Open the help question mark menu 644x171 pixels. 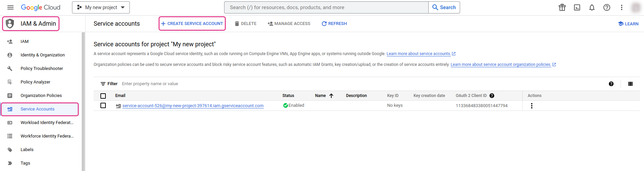[607, 7]
